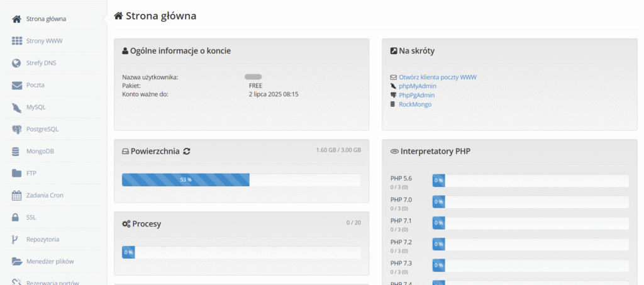Click the calendar icon for Zadania Cron
644x285 pixels.
[x=16, y=196]
